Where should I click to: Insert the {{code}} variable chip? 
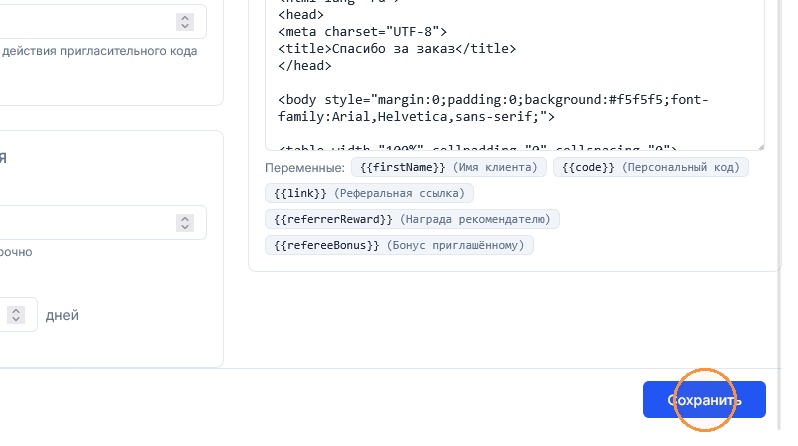(650, 168)
